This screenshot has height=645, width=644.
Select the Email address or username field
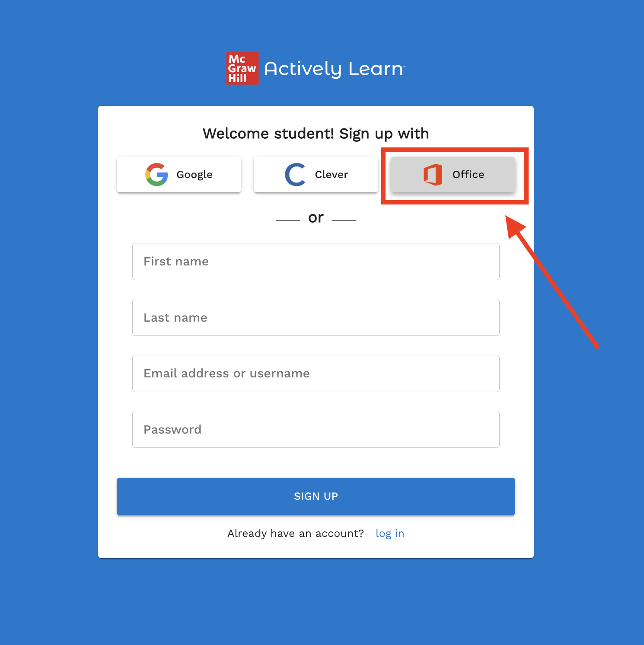click(x=316, y=374)
